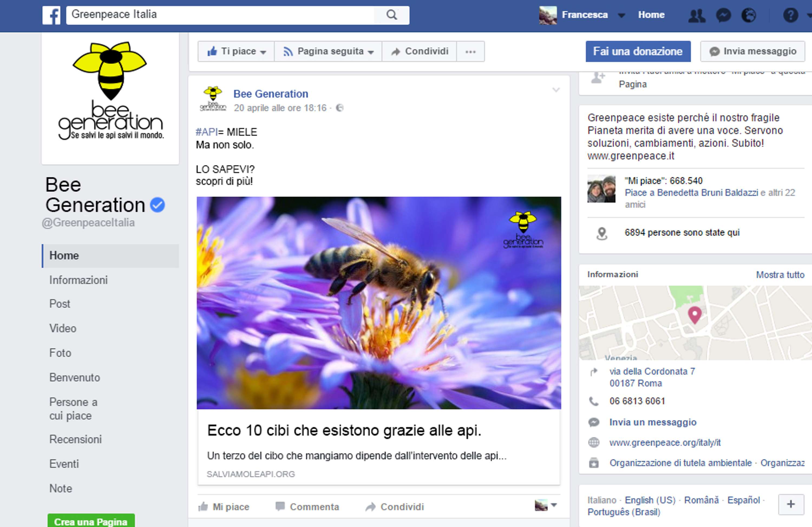Viewport: 812px width, 527px height.
Task: Click Mostra tutto in Informazioni box
Action: click(780, 275)
